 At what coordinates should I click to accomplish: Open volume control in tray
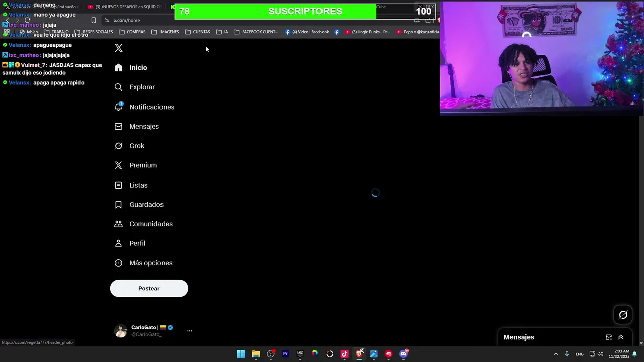click(x=600, y=354)
